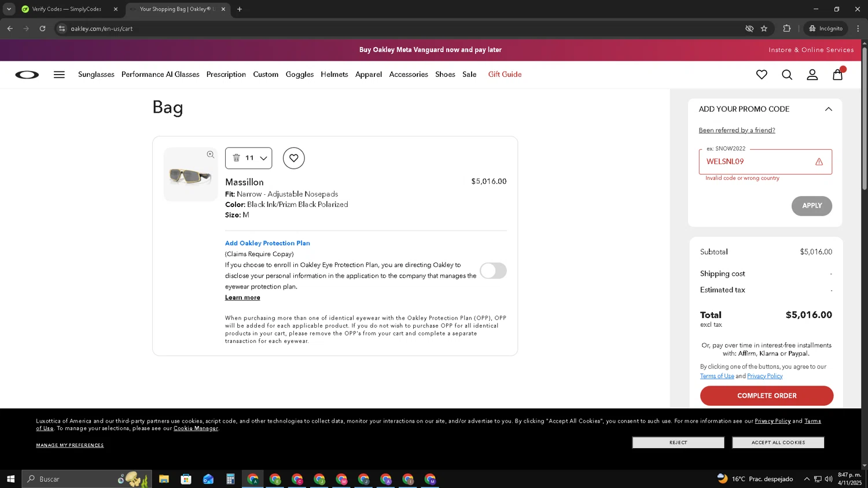Viewport: 868px width, 488px height.
Task: Open the Goggles menu
Action: (300, 75)
